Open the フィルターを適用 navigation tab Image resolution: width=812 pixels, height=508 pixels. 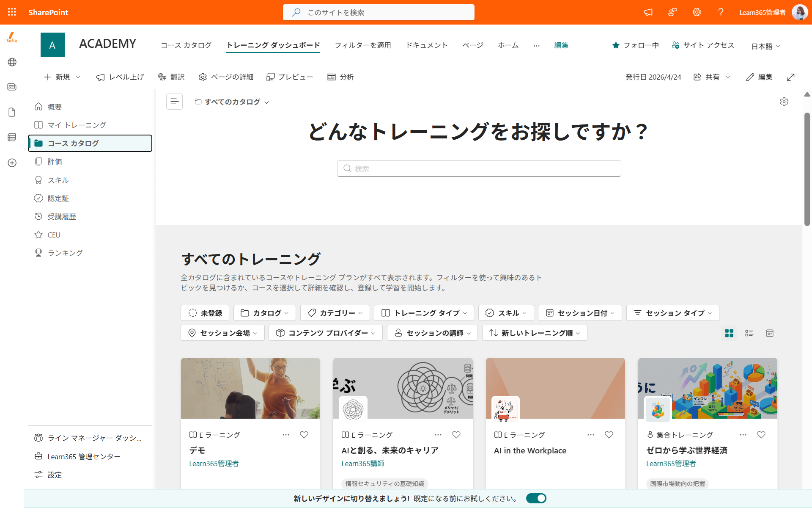tap(363, 45)
